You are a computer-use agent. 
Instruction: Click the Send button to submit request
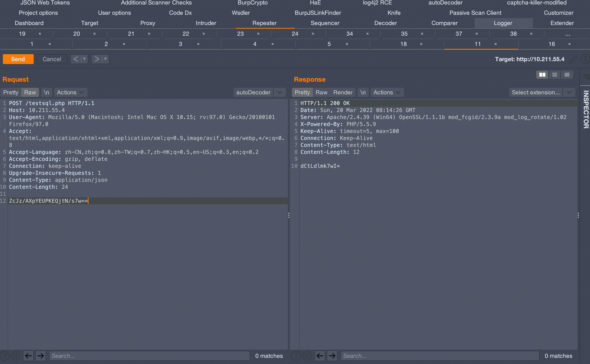click(x=18, y=58)
